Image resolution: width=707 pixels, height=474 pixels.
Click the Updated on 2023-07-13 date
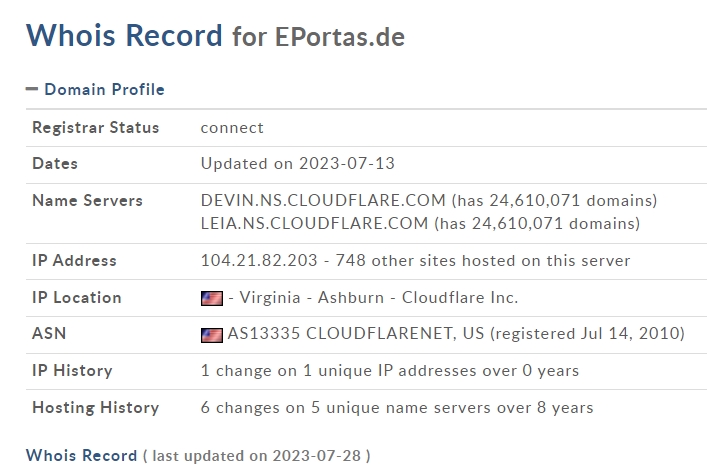pyautogui.click(x=298, y=163)
